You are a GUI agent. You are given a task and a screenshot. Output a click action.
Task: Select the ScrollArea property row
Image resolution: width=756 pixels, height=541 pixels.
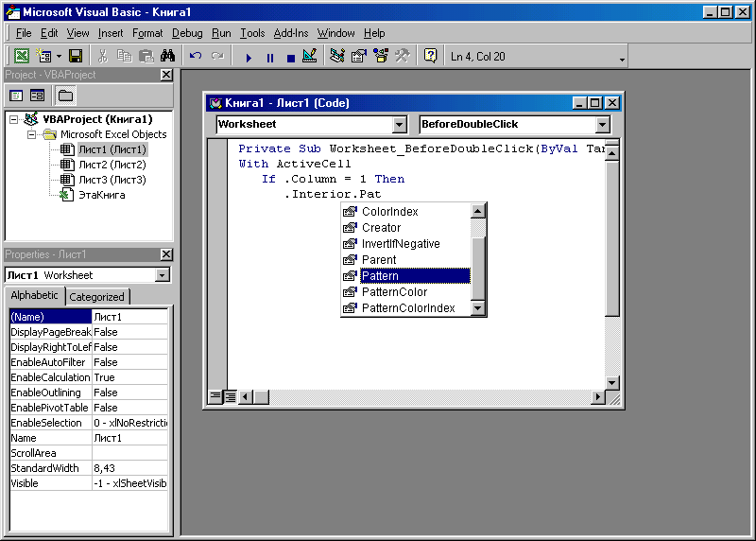[x=89, y=453]
